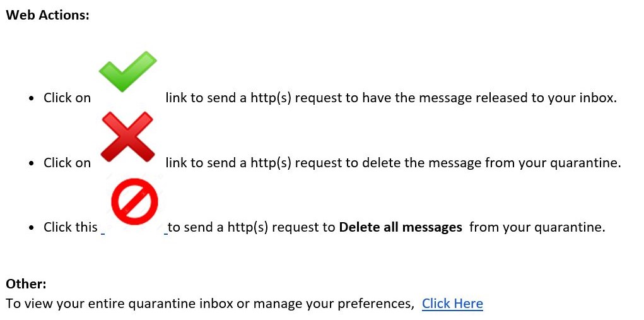Viewport: 644px width, 320px height.
Task: Click the bold Delete all messages text
Action: coord(401,227)
